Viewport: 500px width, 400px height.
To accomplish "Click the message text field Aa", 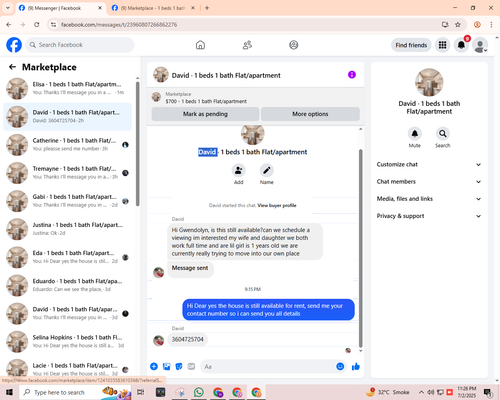I will tap(268, 367).
